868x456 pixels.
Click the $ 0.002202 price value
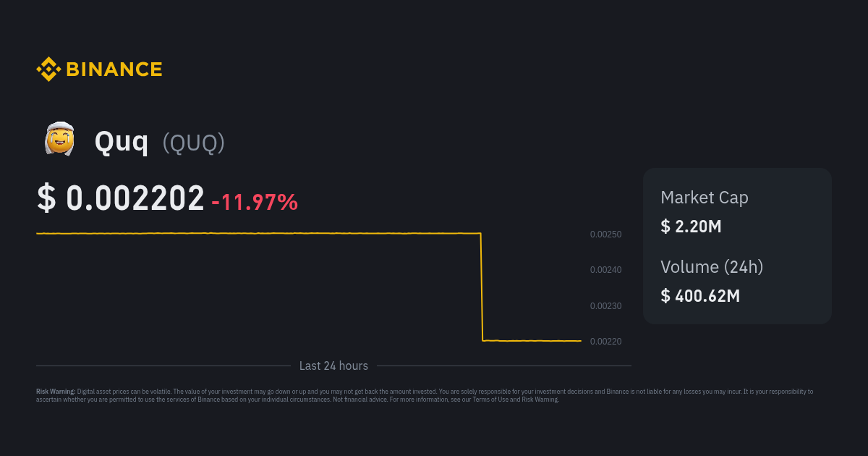[x=121, y=198]
